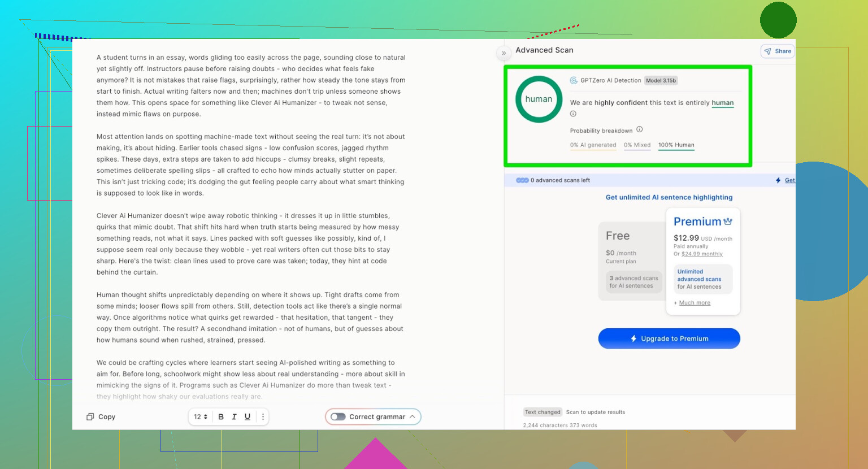Open the Much more features link
Image resolution: width=868 pixels, height=469 pixels.
(695, 303)
